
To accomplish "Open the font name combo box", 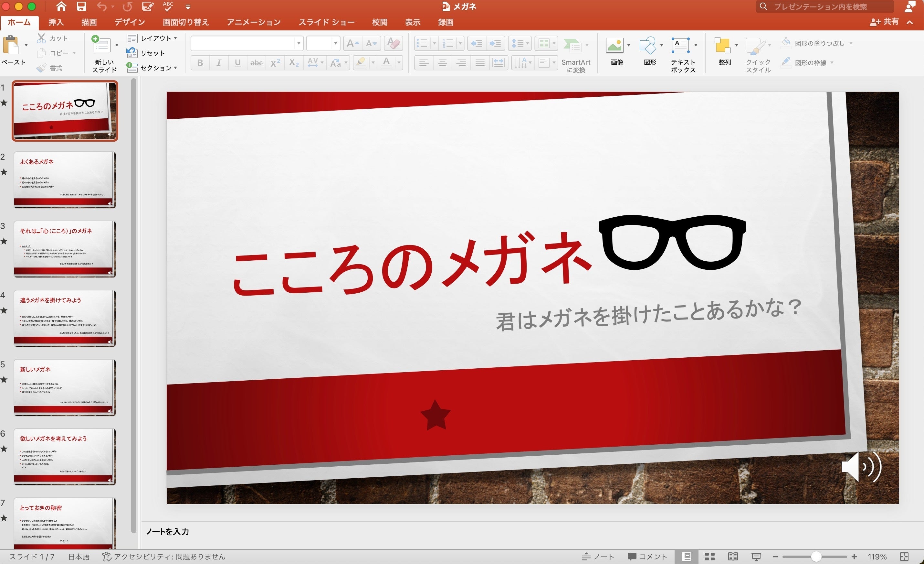I will tap(247, 43).
